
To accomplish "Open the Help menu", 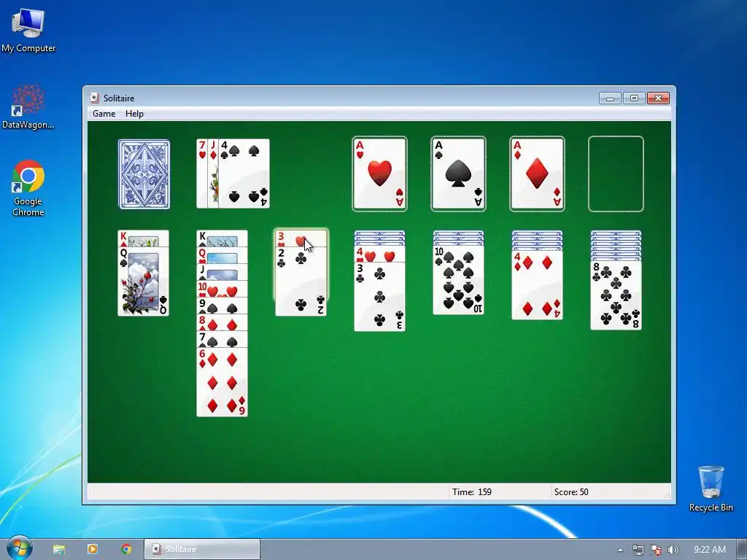I will tap(134, 114).
